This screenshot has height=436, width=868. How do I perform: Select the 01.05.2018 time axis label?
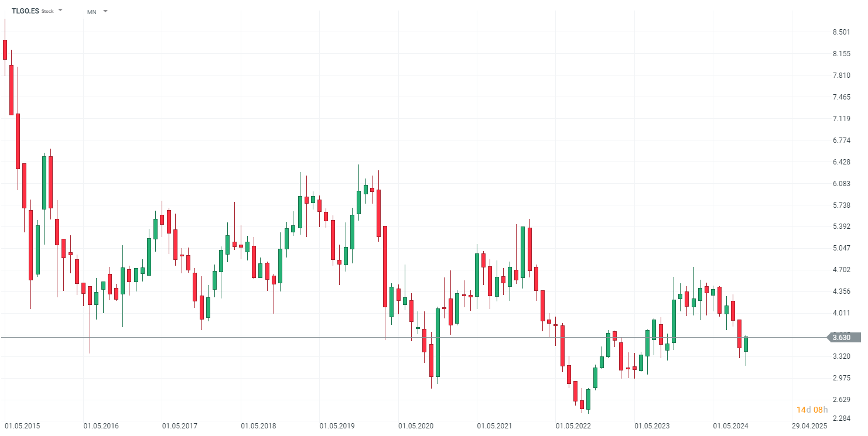[x=258, y=426]
